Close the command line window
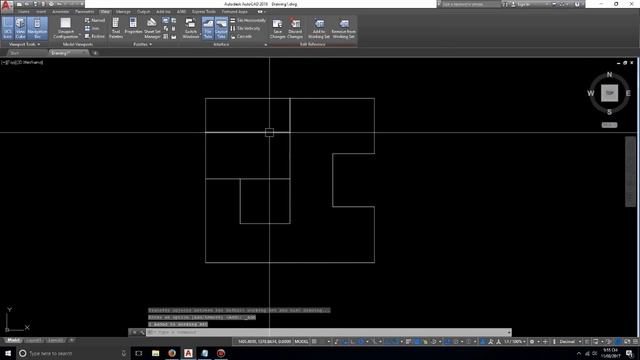The width and height of the screenshot is (640, 360). [x=134, y=333]
